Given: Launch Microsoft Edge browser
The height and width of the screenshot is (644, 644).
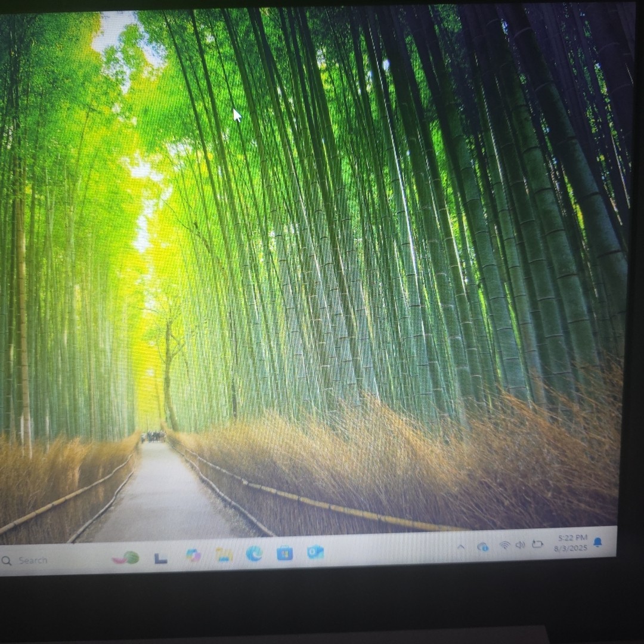Looking at the screenshot, I should coord(254,554).
